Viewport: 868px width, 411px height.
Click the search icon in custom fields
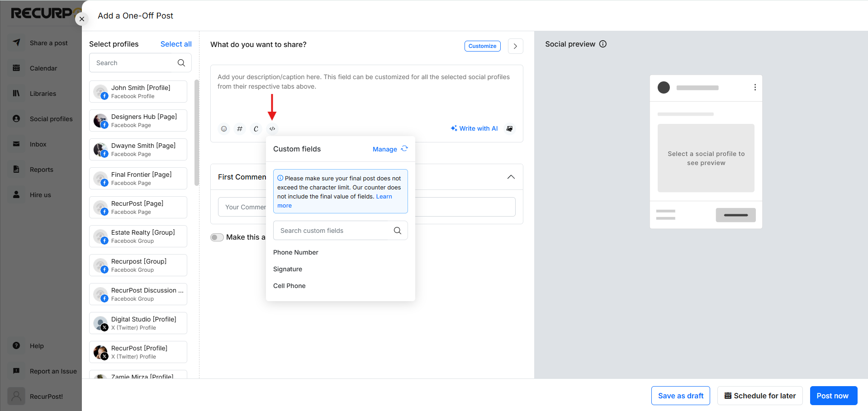click(x=398, y=231)
